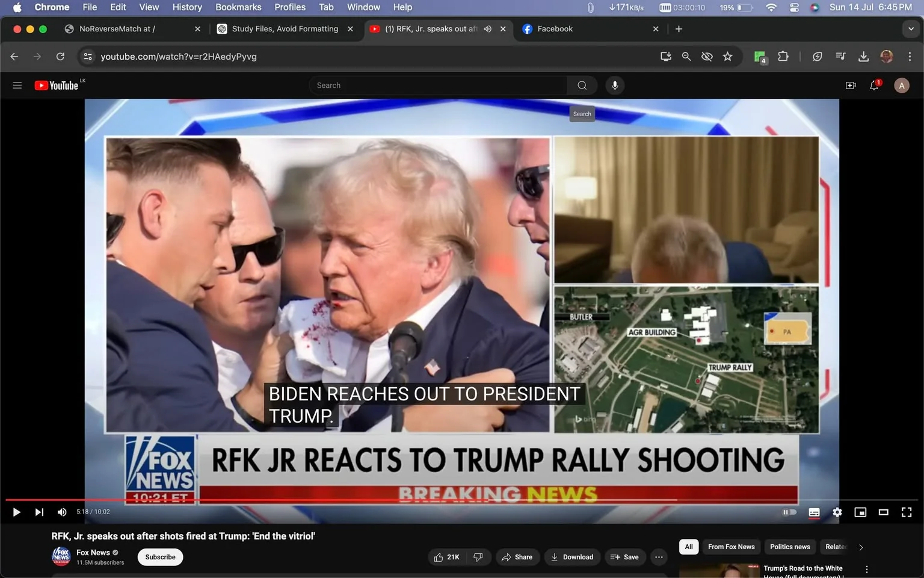Image resolution: width=924 pixels, height=578 pixels.
Task: Open the History menu in the menu bar
Action: click(x=187, y=7)
